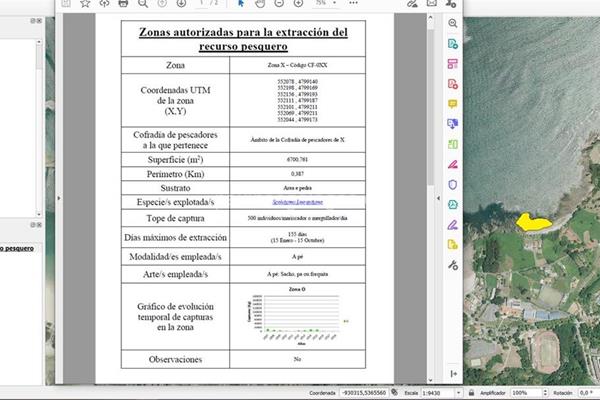600x400 pixels.
Task: Print the PDF with the printer icon
Action: (x=123, y=3)
